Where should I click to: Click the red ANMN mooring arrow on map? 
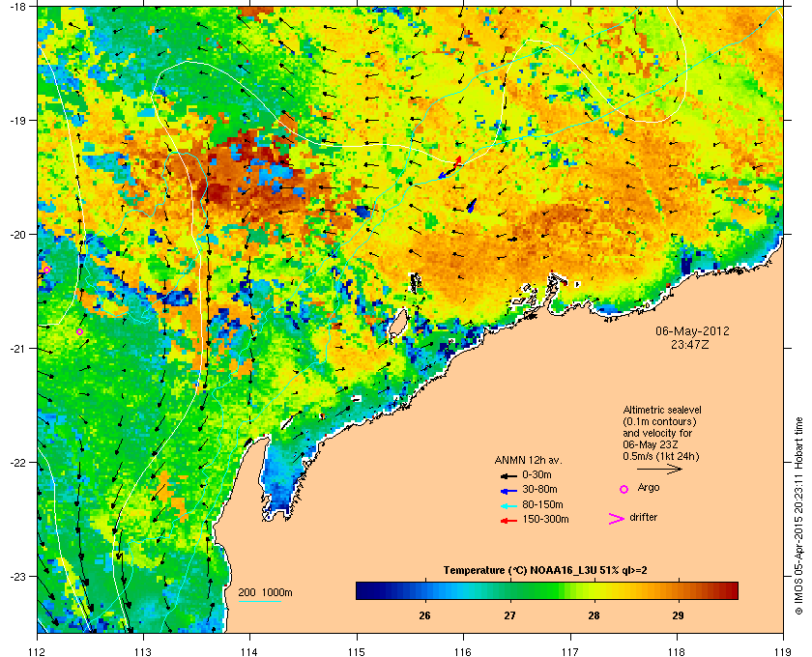click(457, 162)
